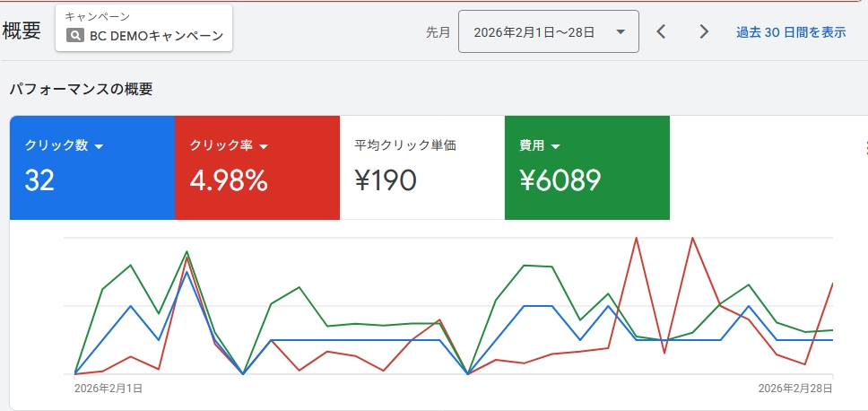Click the 2026年2月1日 chart axis label
The height and width of the screenshot is (411, 868).
point(108,389)
